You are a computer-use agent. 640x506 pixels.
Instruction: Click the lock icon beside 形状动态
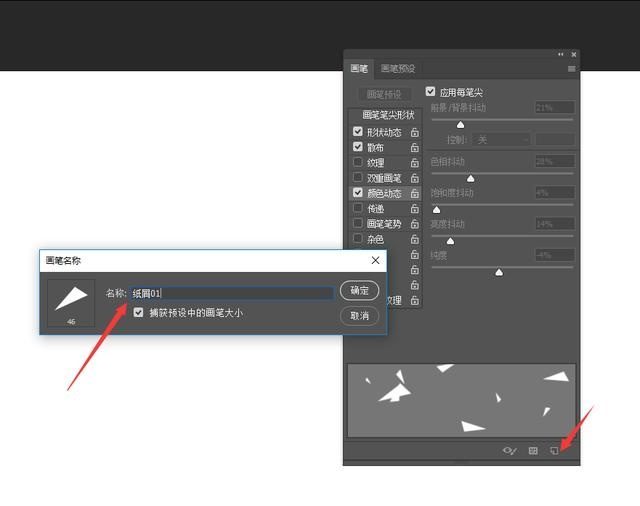[x=415, y=132]
